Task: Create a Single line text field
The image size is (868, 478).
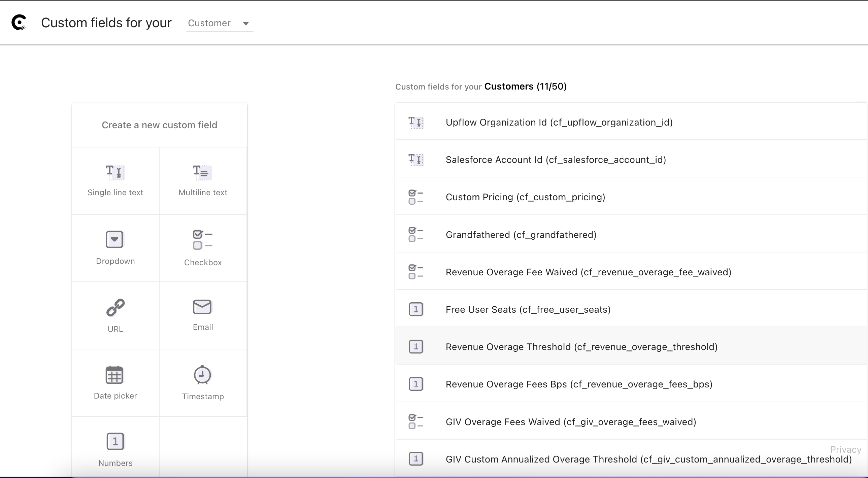Action: coord(115,180)
